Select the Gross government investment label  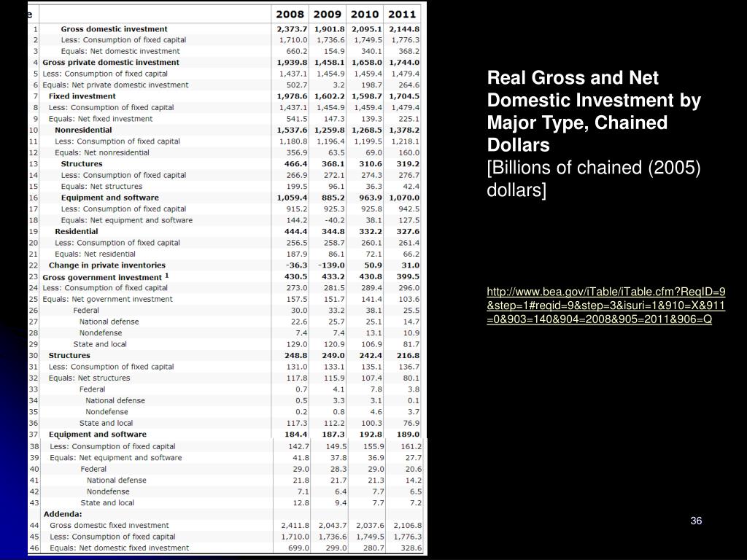[x=105, y=277]
